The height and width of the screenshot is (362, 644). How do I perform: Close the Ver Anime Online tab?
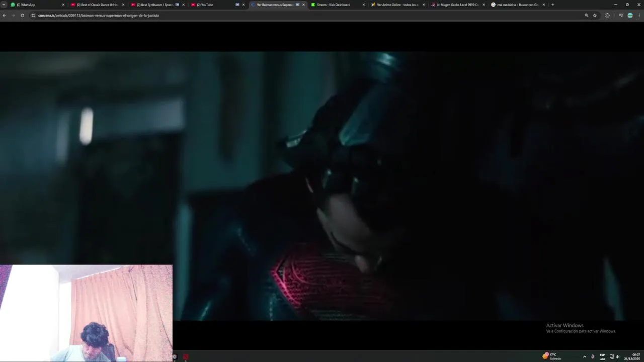click(423, 5)
